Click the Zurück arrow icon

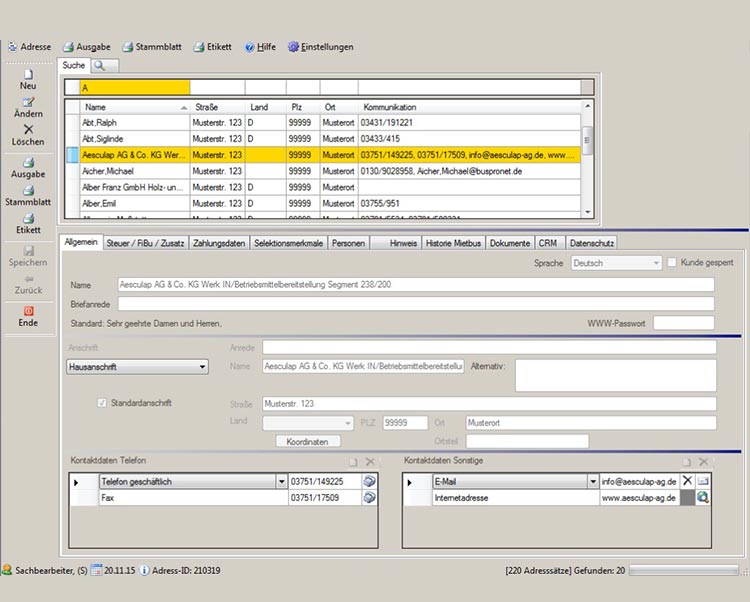click(x=28, y=279)
